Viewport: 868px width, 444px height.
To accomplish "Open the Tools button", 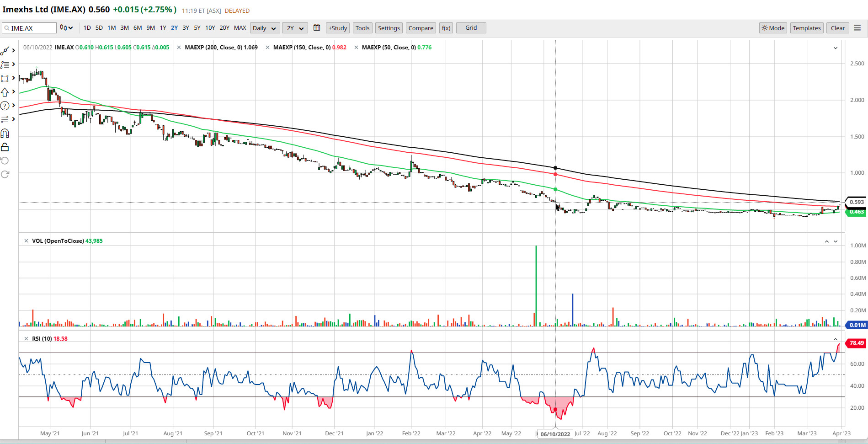I will pos(362,28).
